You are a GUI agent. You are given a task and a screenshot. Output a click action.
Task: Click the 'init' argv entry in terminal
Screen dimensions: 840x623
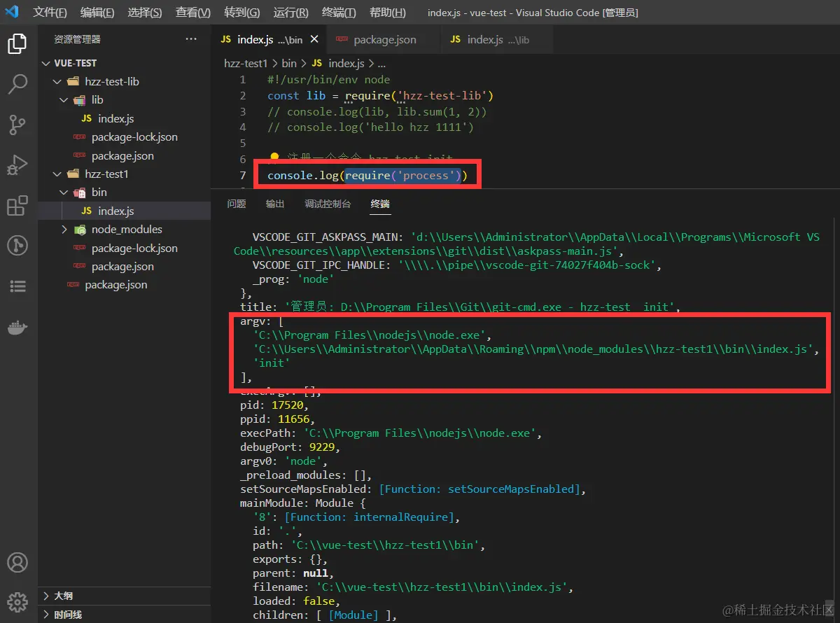point(272,363)
